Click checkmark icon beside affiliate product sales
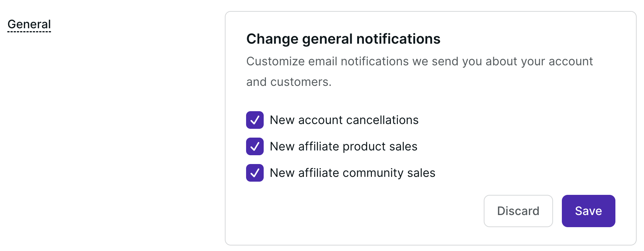Viewport: 644px width, 251px height. [x=255, y=146]
